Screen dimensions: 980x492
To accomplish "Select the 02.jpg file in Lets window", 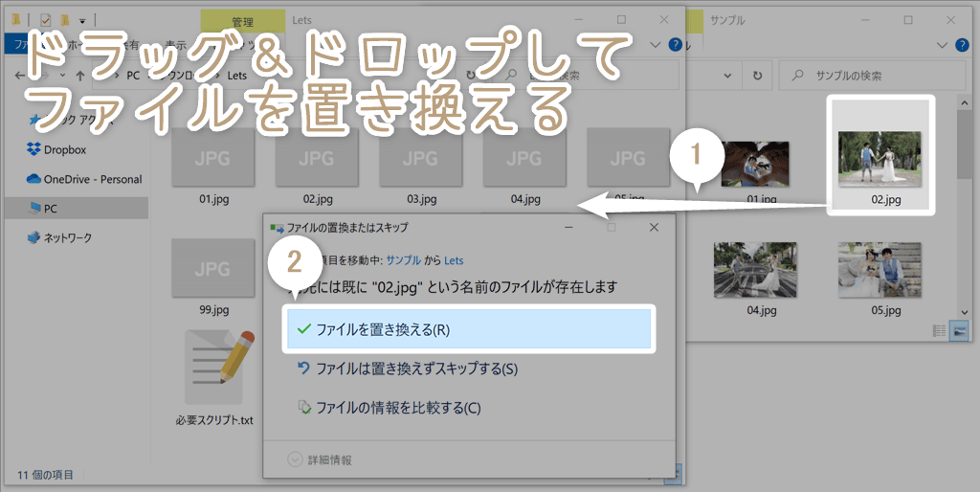I will point(317,167).
